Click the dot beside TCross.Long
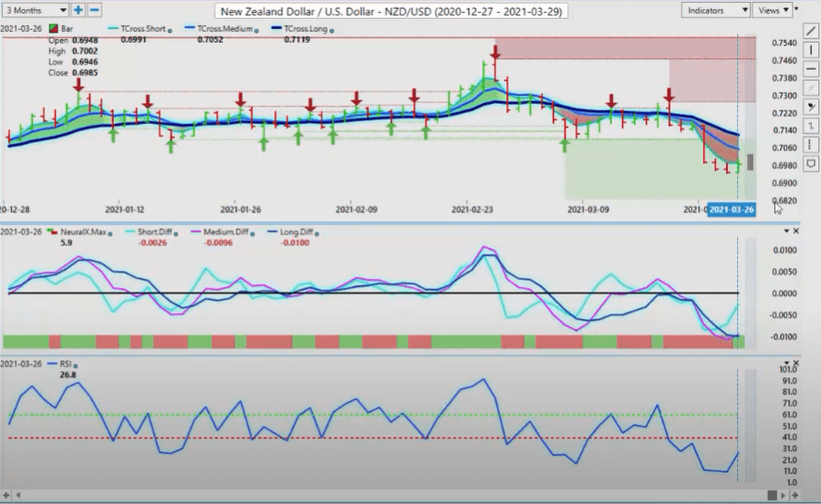The image size is (821, 504). pos(332,30)
